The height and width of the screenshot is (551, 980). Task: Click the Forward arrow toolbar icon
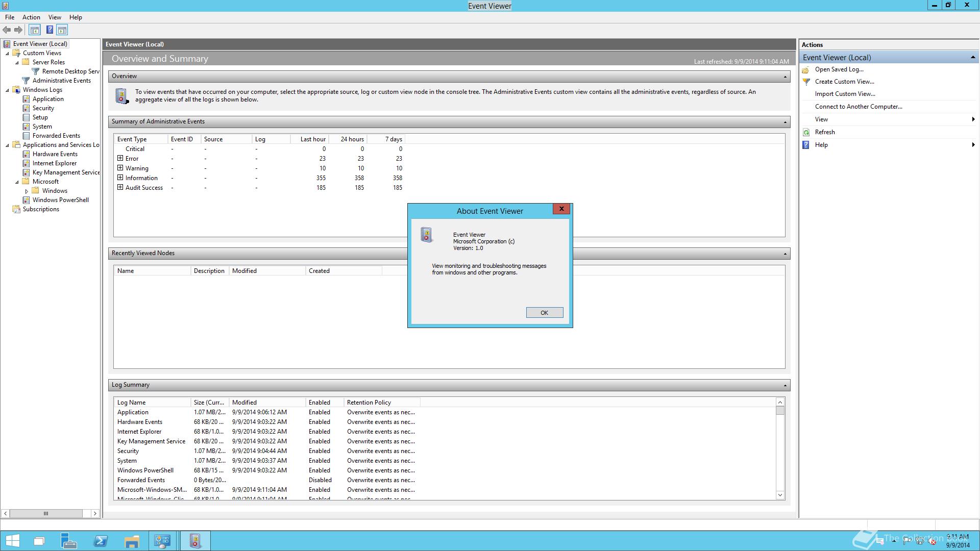(x=18, y=30)
